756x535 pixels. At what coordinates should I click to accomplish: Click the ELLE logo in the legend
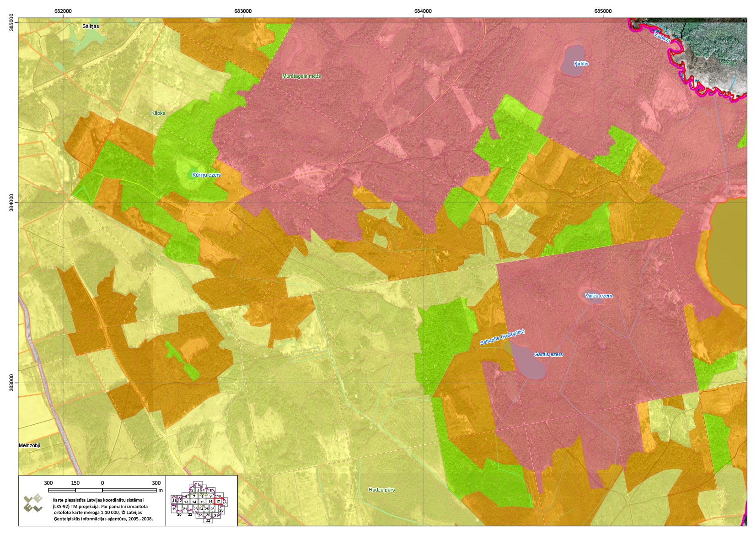(33, 503)
